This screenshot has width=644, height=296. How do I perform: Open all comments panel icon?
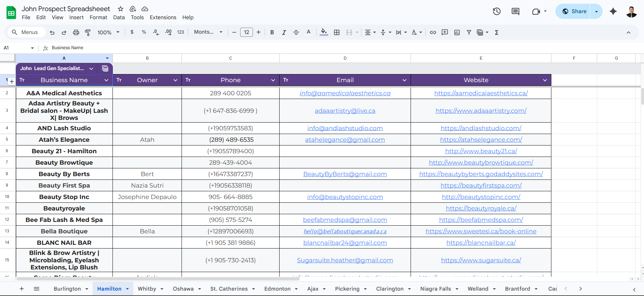tap(515, 11)
